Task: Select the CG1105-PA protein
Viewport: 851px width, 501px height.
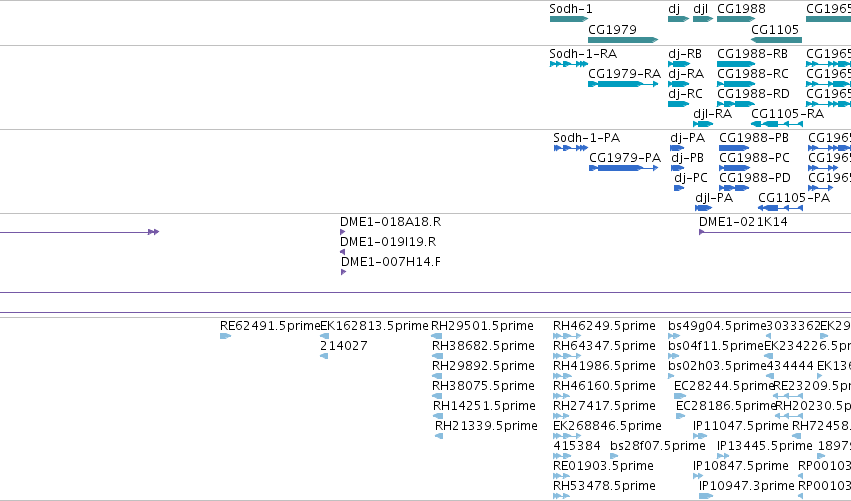Action: tap(780, 208)
